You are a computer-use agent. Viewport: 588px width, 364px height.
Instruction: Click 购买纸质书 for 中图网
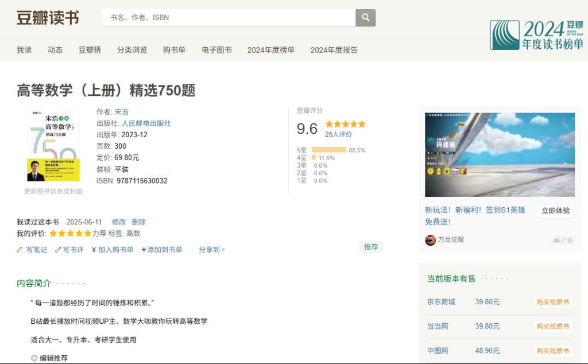(553, 351)
